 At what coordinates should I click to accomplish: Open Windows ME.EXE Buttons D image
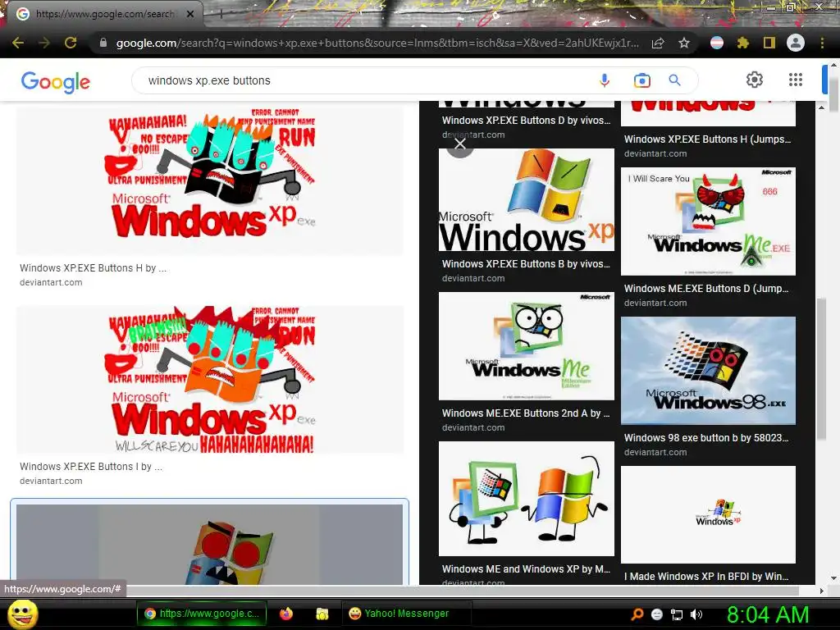click(x=708, y=221)
